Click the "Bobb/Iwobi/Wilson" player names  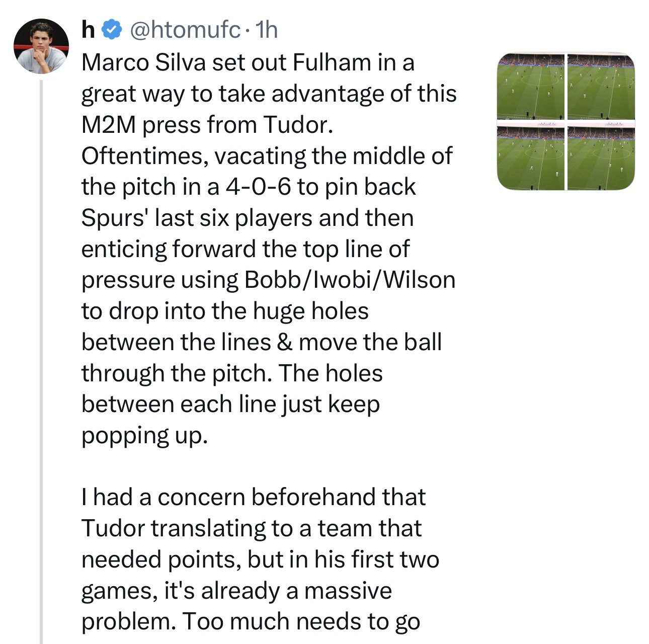[349, 280]
